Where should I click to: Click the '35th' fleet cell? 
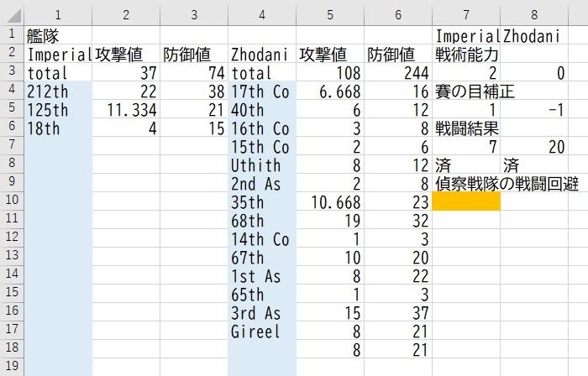click(x=262, y=201)
